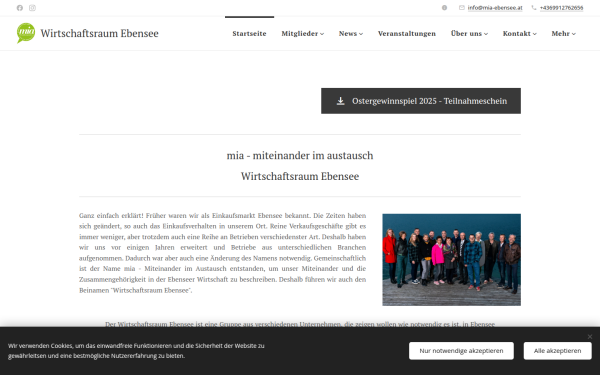
Task: Open the Mitglieder menu label
Action: click(x=300, y=34)
